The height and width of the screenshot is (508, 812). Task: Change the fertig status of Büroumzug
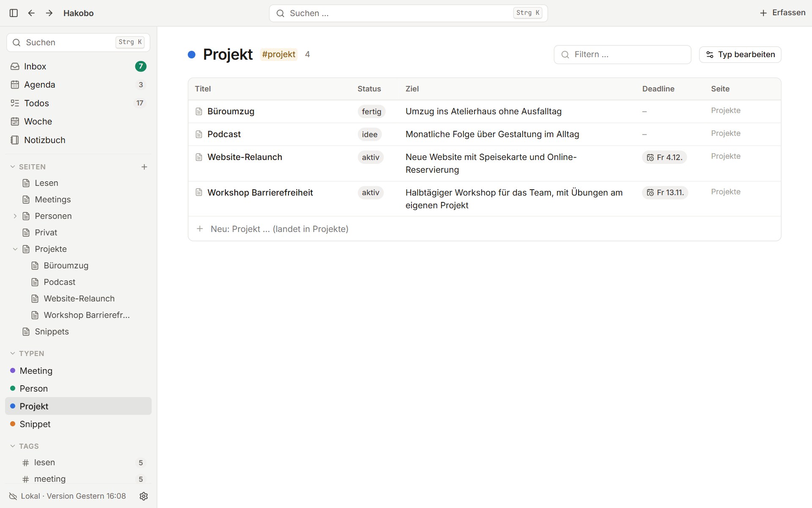(x=371, y=112)
